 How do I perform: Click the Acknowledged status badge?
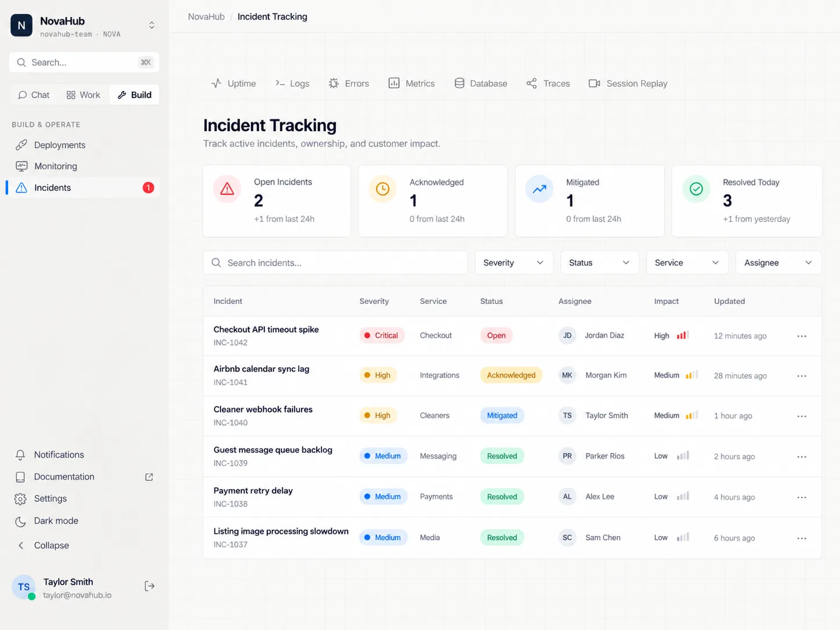(511, 375)
